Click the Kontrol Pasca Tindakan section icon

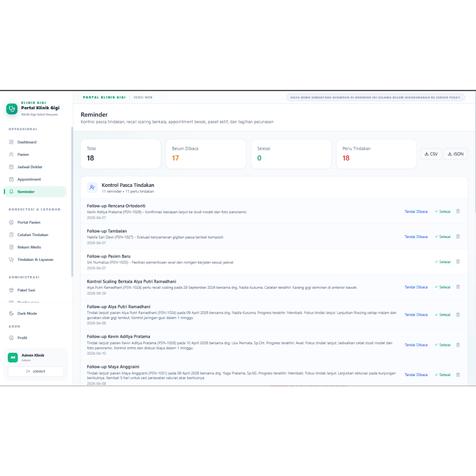pos(93,187)
